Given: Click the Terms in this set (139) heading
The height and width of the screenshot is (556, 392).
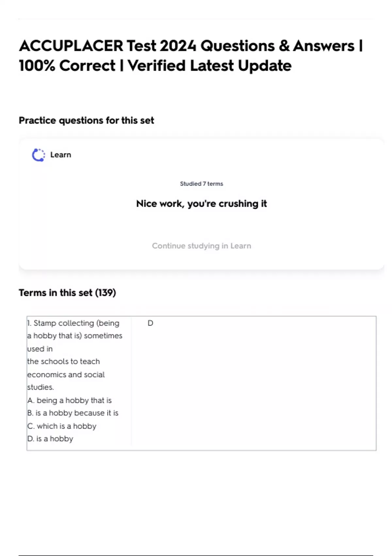Looking at the screenshot, I should pyautogui.click(x=67, y=293).
